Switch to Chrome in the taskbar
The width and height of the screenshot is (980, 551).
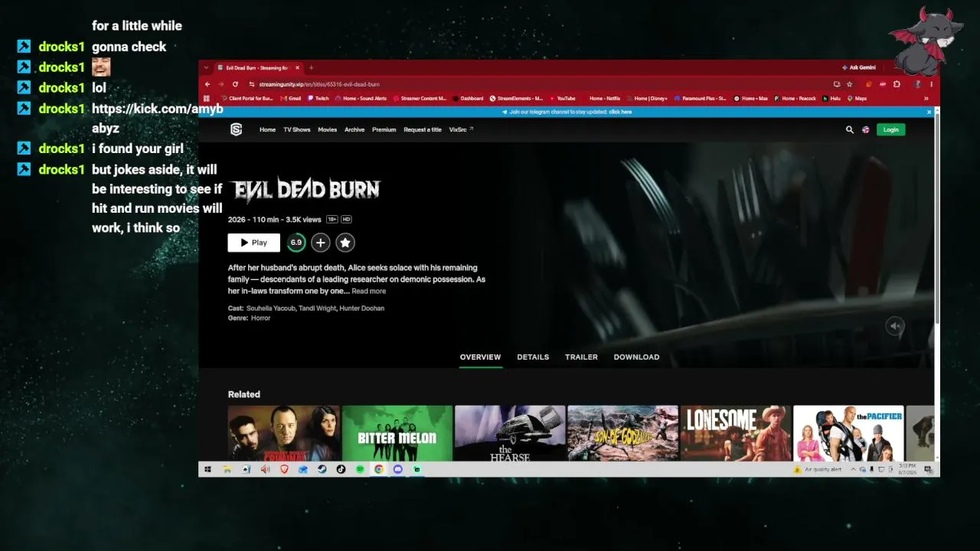tap(379, 469)
